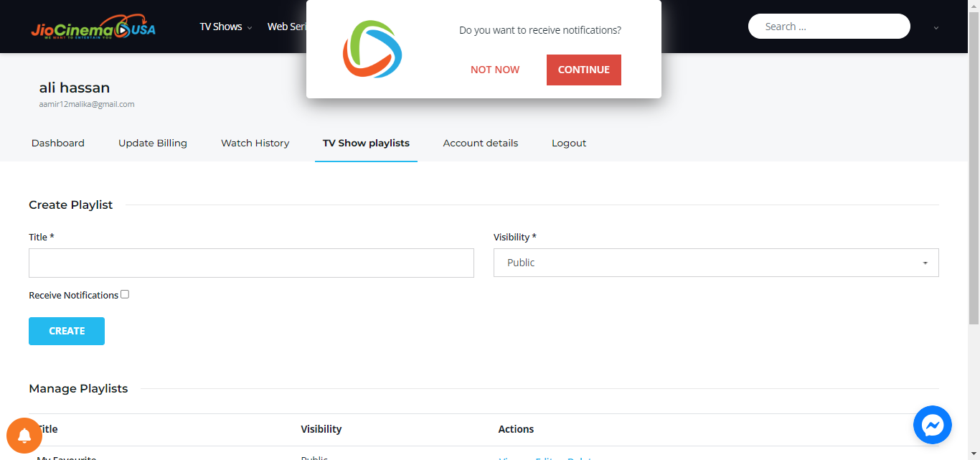
Task: Expand the user menu chevron beside search
Action: pos(936,28)
